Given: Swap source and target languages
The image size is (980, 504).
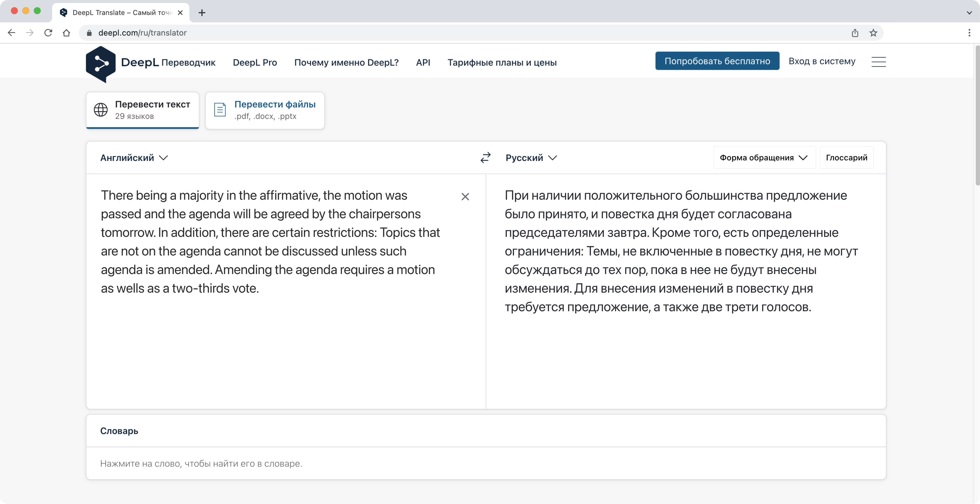Looking at the screenshot, I should tap(485, 157).
